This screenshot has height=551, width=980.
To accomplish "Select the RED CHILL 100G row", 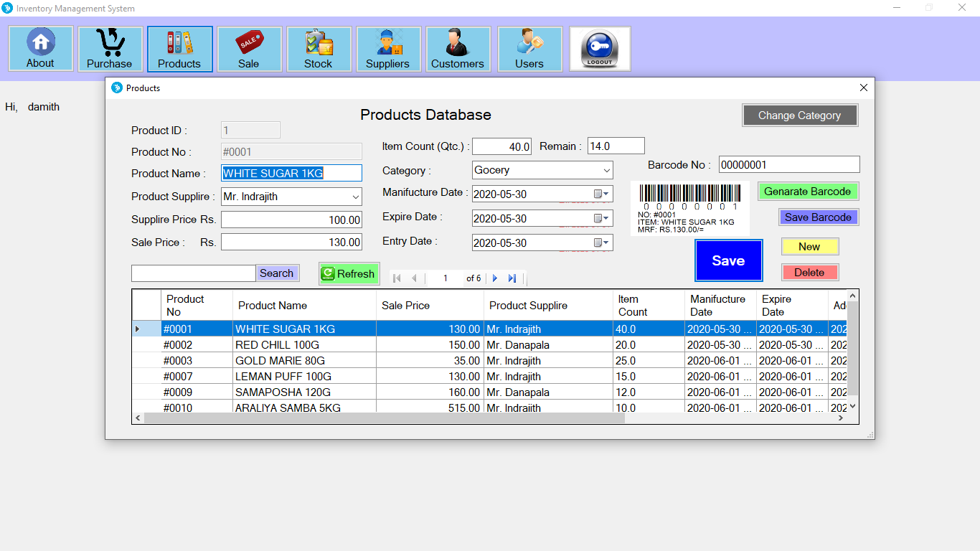I will [x=304, y=344].
